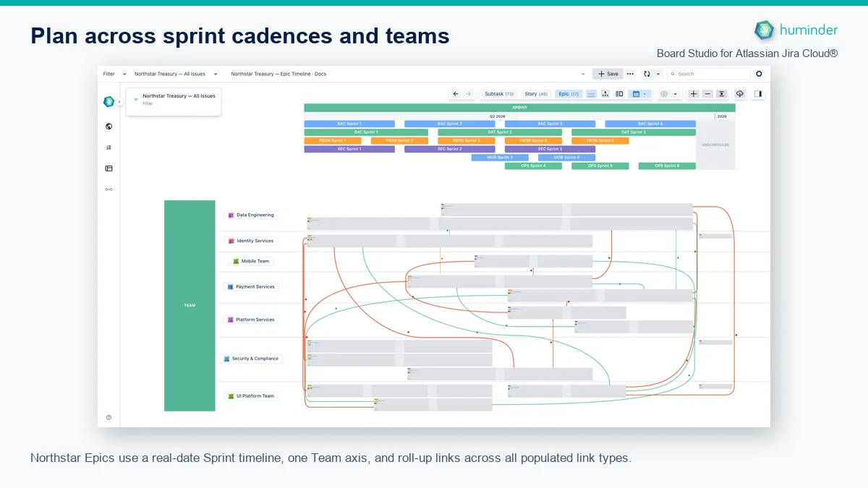Click the refresh sync icon
This screenshot has height=488, width=868.
647,74
